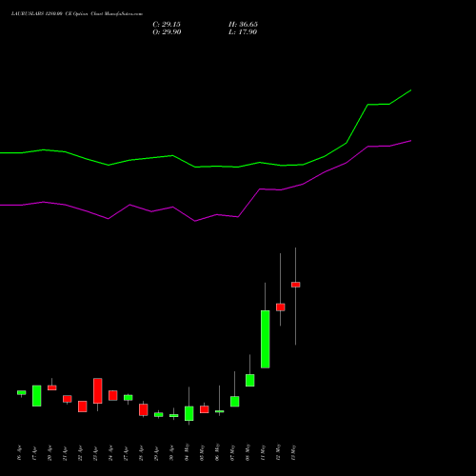The width and height of the screenshot is (476, 476).
Task: Click the green candlestick for 17 Apr
Action: click(x=37, y=396)
